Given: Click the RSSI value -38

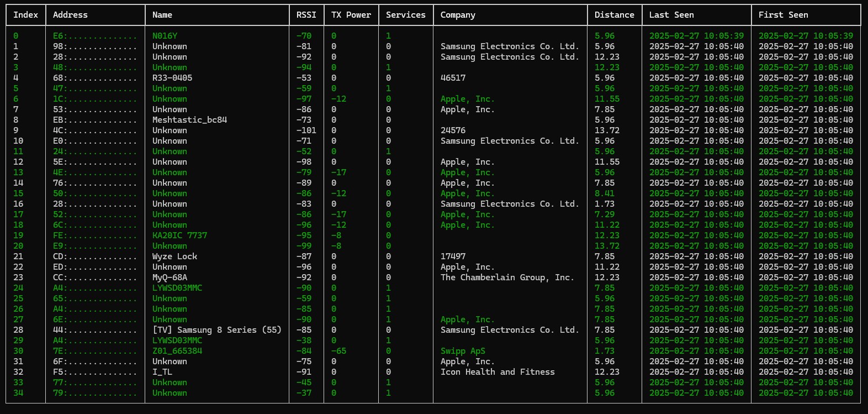Looking at the screenshot, I should 304,340.
